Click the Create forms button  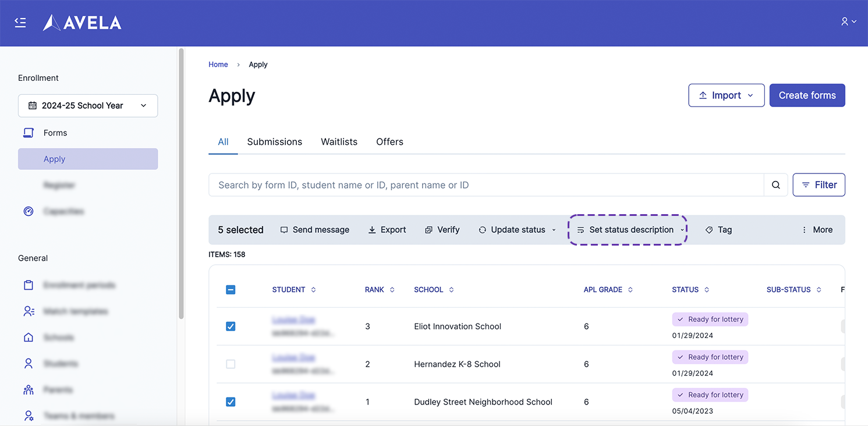(807, 95)
